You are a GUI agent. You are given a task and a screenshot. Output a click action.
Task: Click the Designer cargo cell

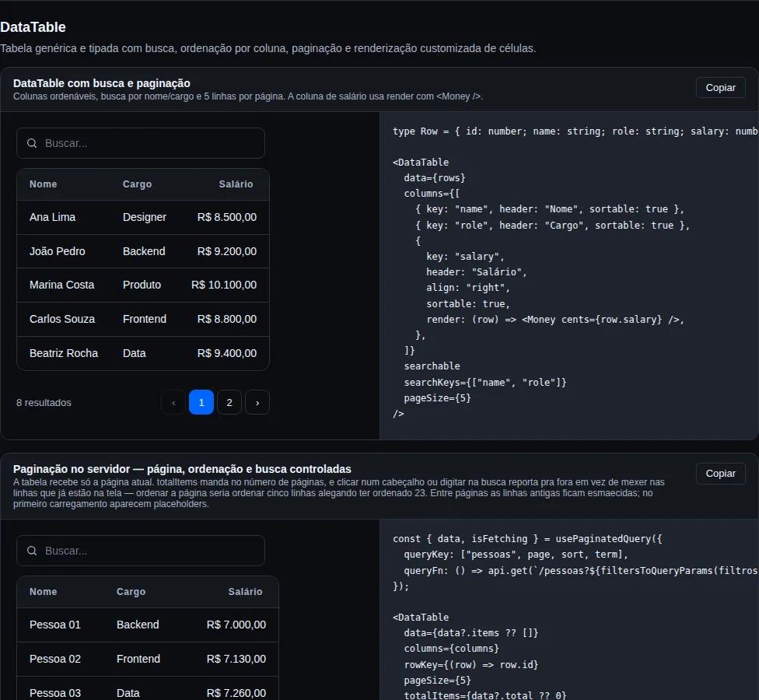pyautogui.click(x=144, y=217)
